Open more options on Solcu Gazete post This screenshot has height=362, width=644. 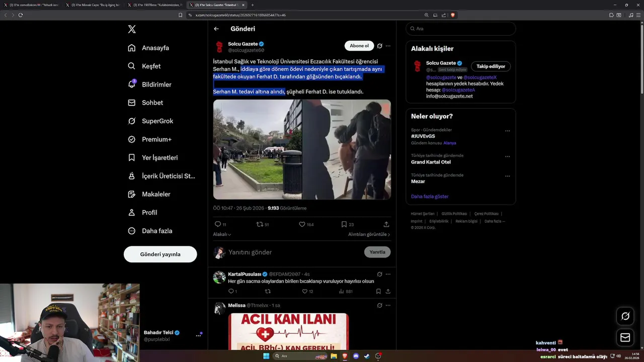[x=388, y=46]
